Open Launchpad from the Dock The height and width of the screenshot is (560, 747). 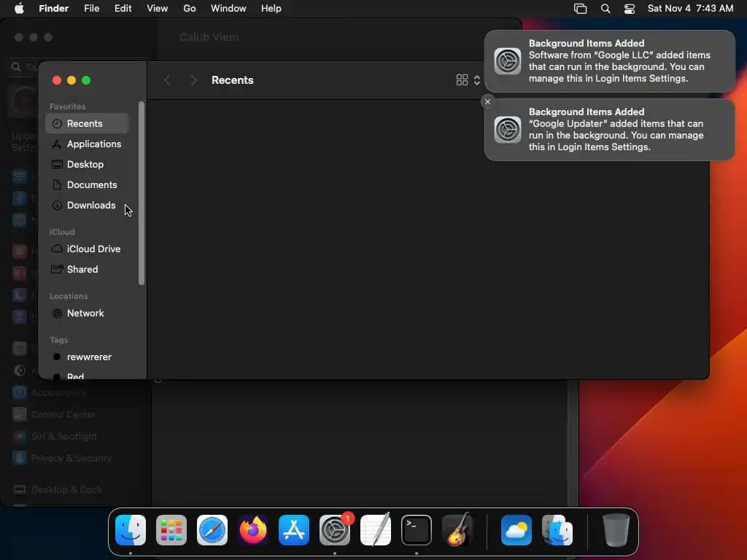click(x=171, y=530)
